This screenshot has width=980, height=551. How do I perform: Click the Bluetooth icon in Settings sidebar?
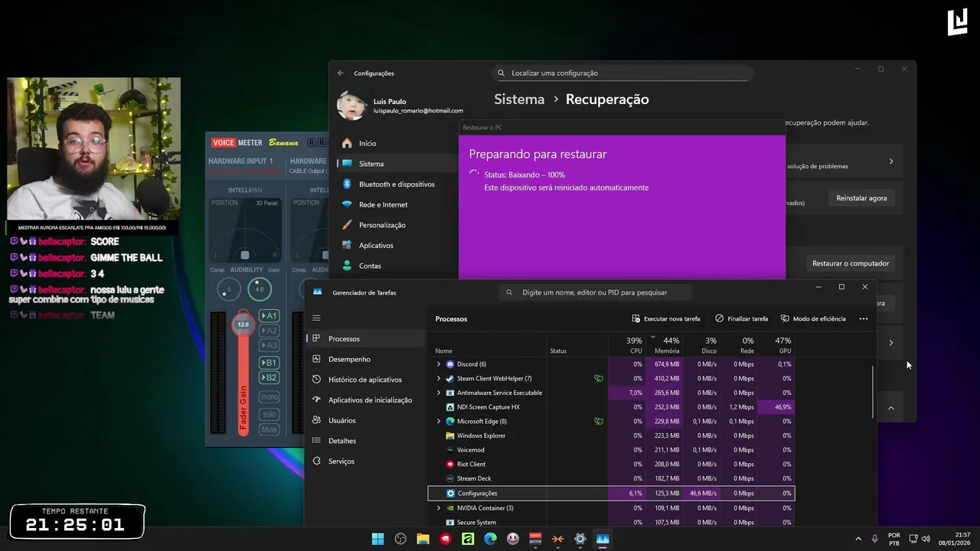(x=347, y=184)
